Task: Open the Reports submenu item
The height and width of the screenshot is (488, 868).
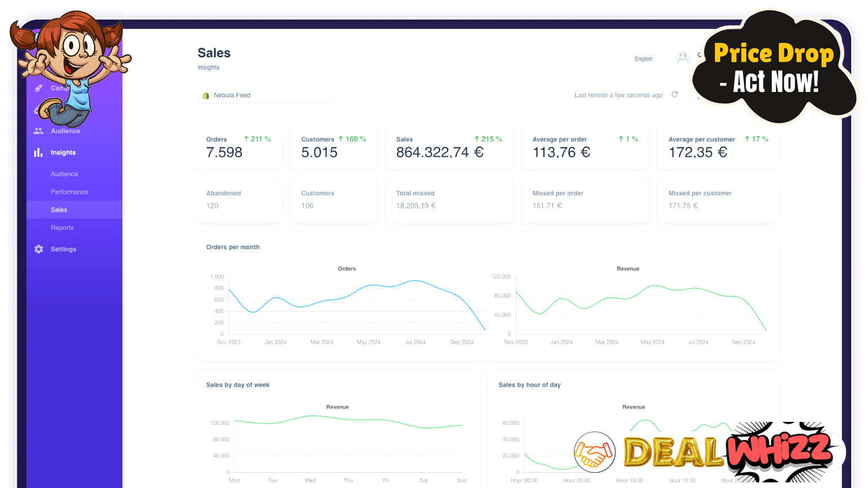Action: [62, 228]
